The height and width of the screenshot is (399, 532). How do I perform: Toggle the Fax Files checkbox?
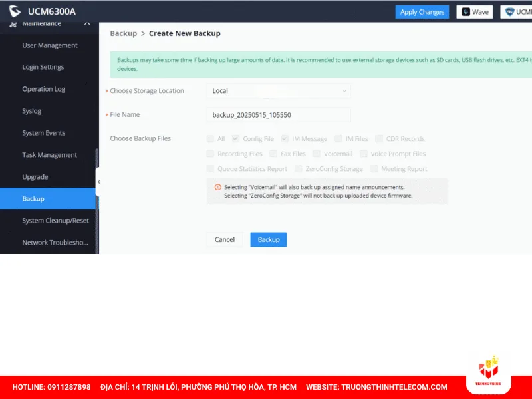273,154
